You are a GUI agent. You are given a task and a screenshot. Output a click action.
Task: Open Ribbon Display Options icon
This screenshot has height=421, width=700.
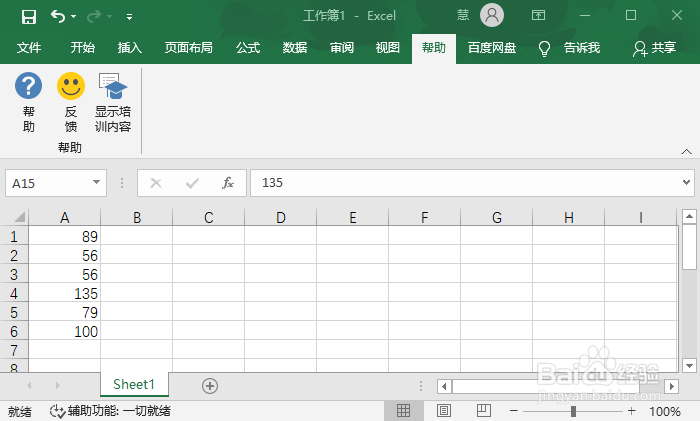[x=538, y=16]
